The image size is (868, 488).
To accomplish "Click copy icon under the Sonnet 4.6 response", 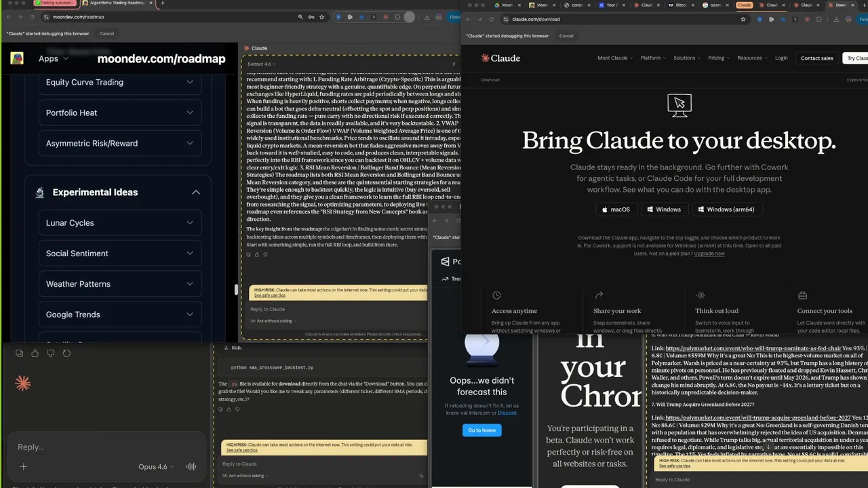I will pos(248,255).
